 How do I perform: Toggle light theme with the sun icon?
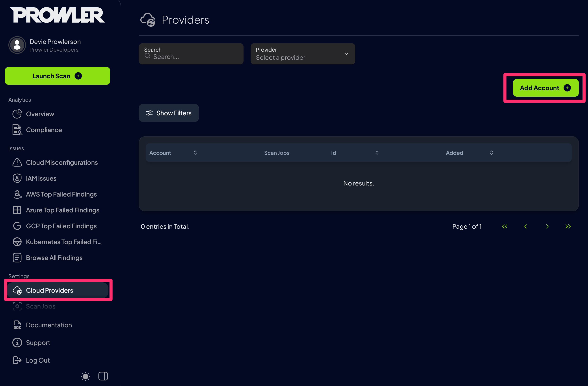tap(85, 376)
